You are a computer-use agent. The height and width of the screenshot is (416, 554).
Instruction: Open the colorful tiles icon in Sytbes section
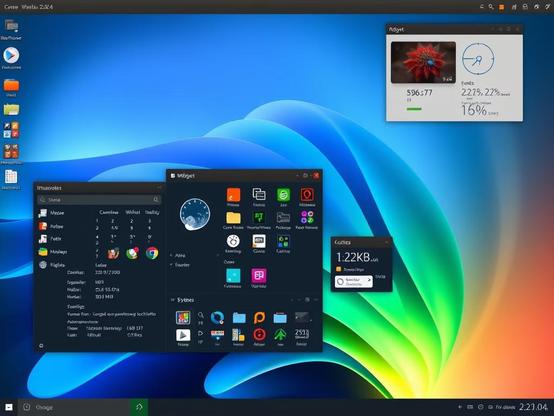coord(183,317)
